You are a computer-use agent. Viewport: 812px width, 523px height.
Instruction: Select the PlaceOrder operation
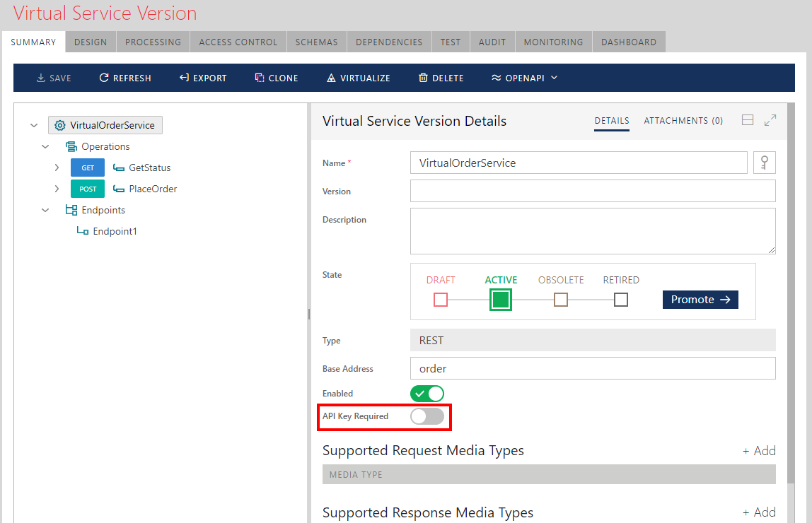[153, 189]
